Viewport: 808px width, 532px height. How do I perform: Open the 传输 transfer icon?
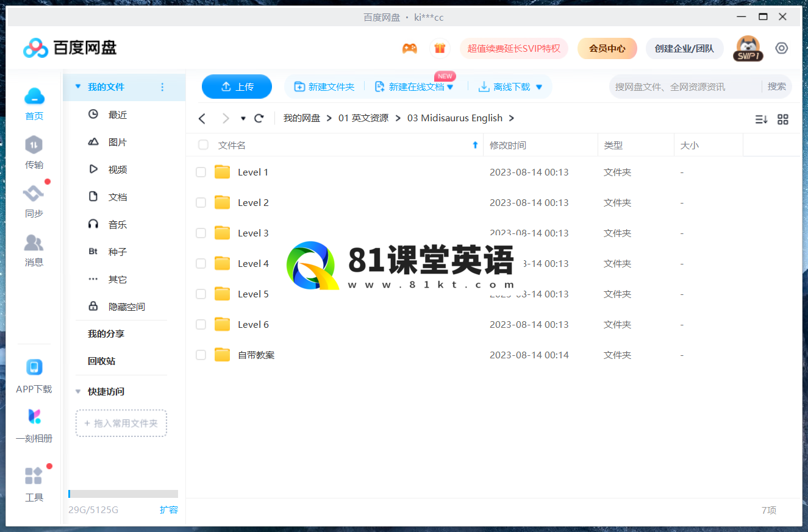pyautogui.click(x=34, y=145)
